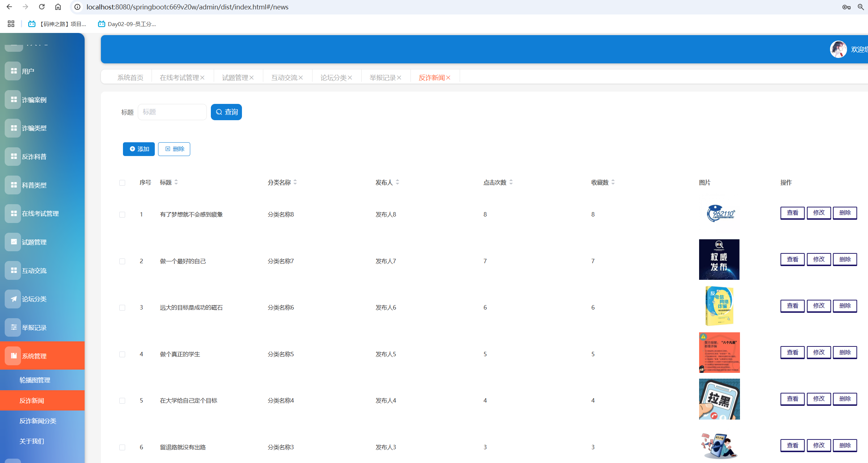868x463 pixels.
Task: Click 修改 button for row 2
Action: click(819, 260)
